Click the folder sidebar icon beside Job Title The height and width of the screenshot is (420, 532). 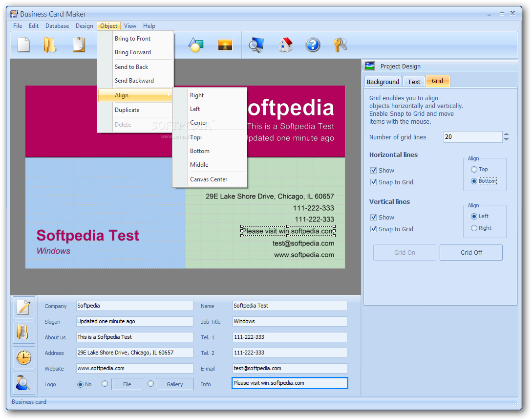point(24,332)
